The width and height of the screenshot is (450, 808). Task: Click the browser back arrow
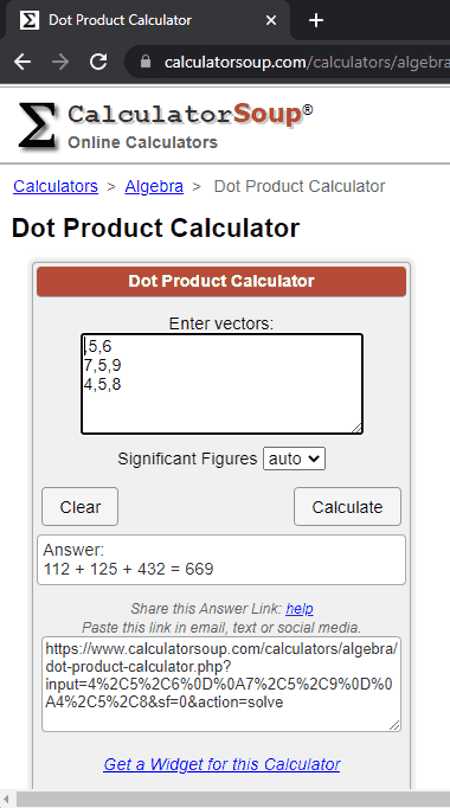[22, 62]
